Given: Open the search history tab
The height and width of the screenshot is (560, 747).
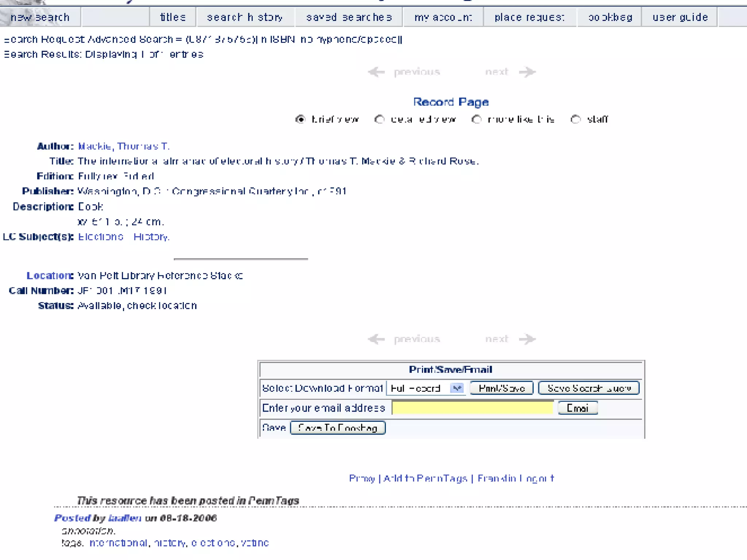Looking at the screenshot, I should [x=245, y=17].
